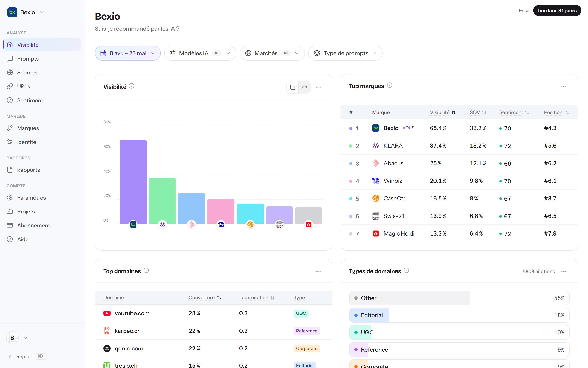
Task: Click the Aide question mark icon
Action: tap(10, 239)
